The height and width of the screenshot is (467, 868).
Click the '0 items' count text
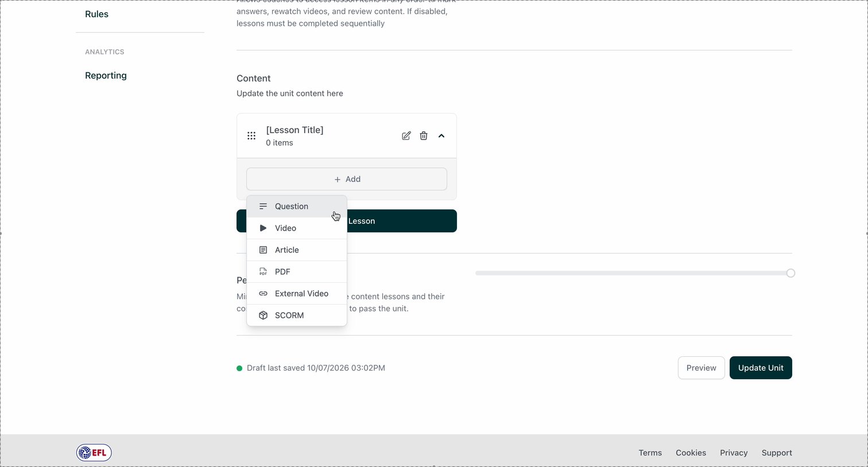pyautogui.click(x=280, y=143)
